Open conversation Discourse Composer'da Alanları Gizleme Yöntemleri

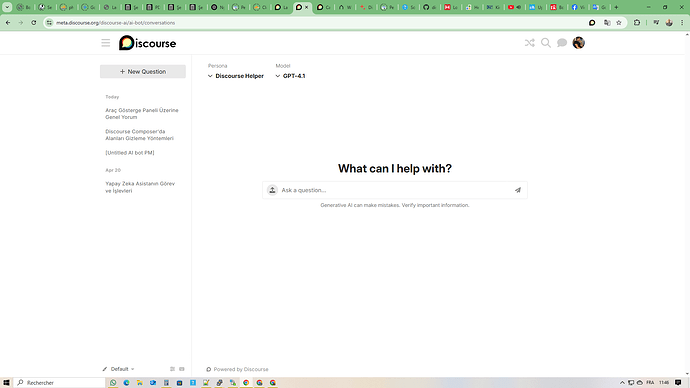click(139, 135)
